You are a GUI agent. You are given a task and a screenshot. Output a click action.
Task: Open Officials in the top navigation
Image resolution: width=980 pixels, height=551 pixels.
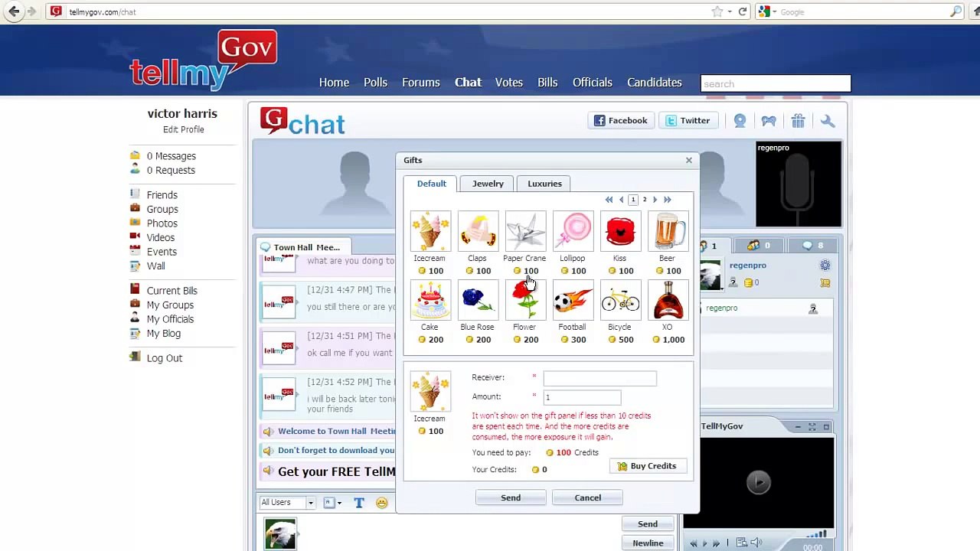point(593,83)
